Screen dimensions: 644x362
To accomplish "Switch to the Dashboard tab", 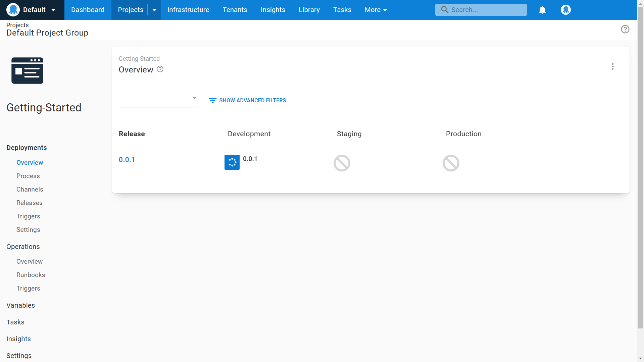I will click(x=87, y=10).
